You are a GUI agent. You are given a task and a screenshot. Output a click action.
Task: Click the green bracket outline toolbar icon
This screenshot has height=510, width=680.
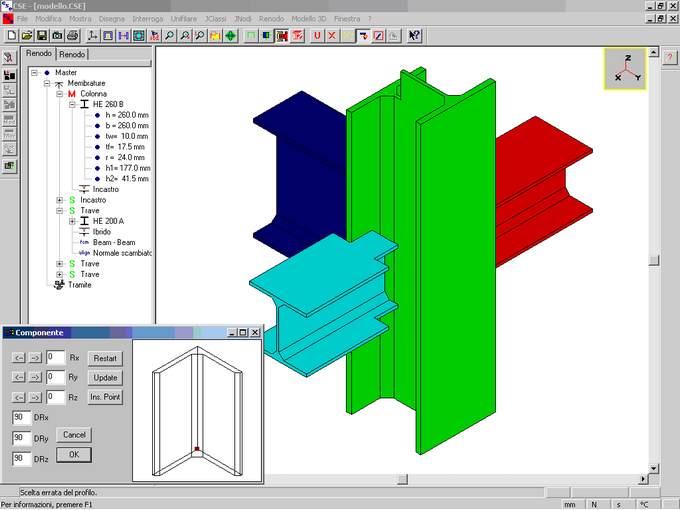pos(251,36)
